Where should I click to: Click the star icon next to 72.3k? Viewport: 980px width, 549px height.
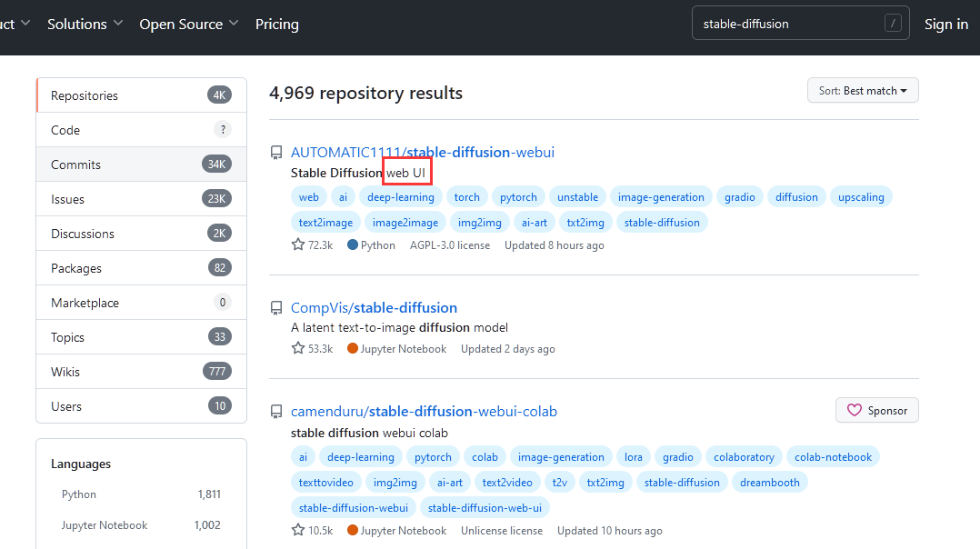(298, 245)
